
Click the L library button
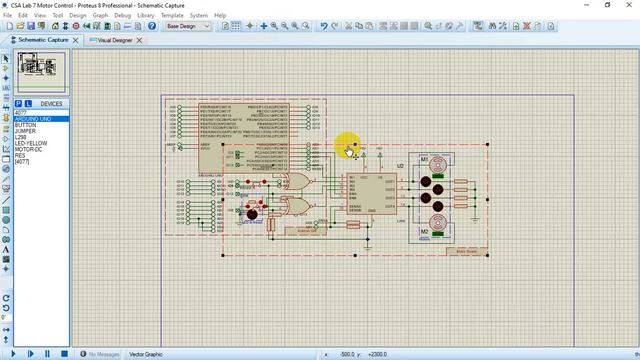point(28,104)
